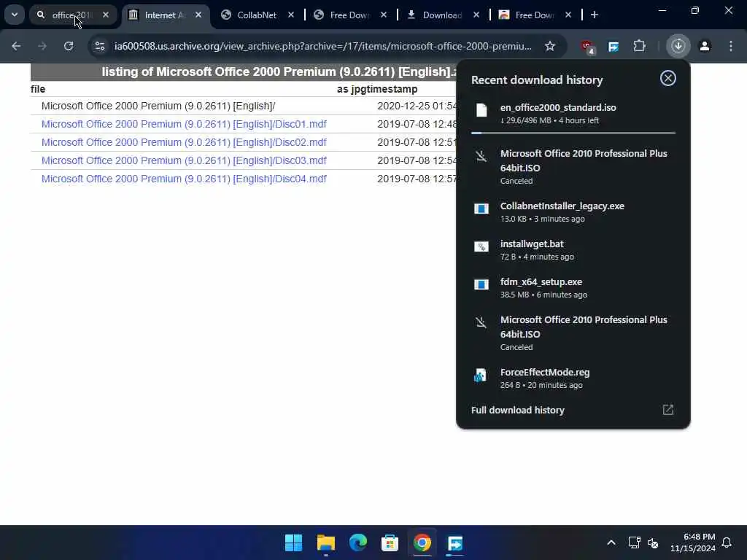This screenshot has height=560, width=747.
Task: Select the Internet Archive tab
Action: 165,15
